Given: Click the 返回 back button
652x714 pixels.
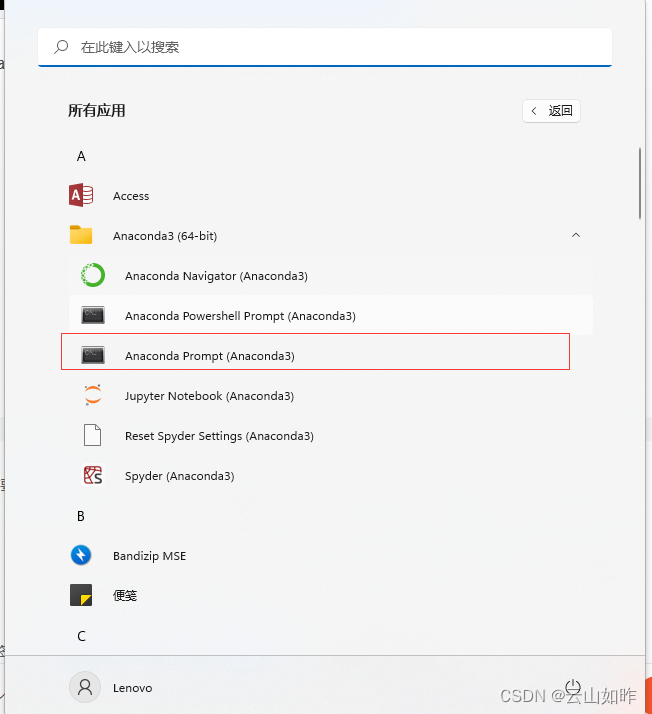Looking at the screenshot, I should (551, 111).
